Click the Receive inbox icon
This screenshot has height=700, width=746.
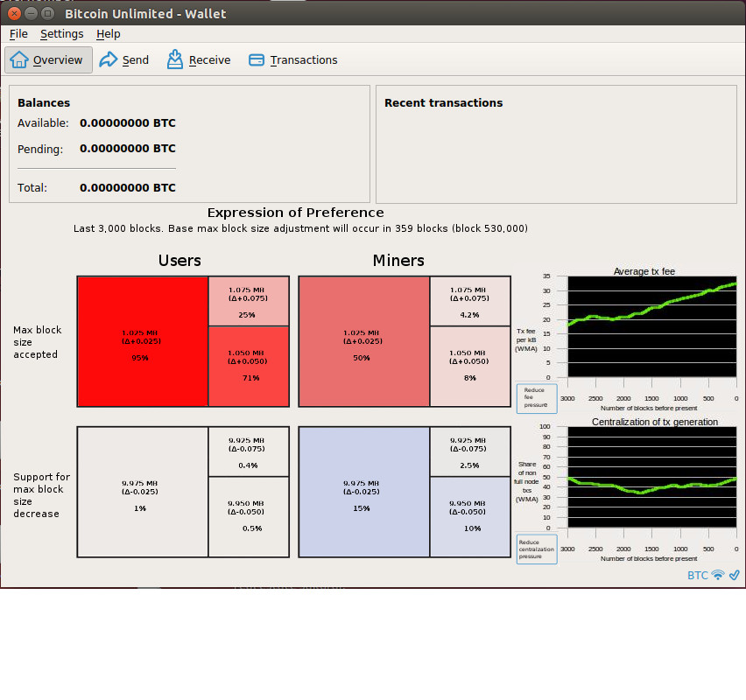174,59
